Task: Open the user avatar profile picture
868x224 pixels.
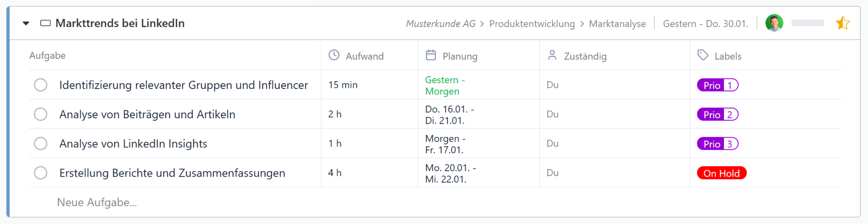Action: tap(774, 23)
